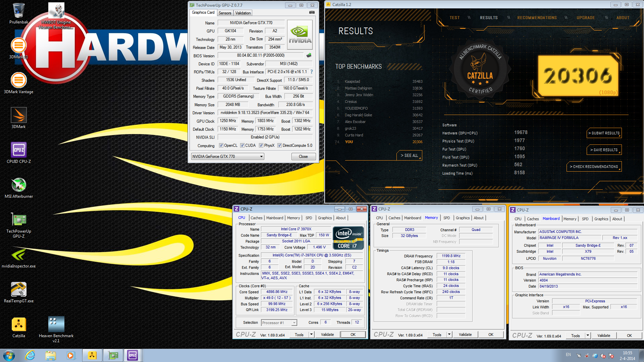The image size is (644, 362).
Task: Select the YOU row in top benchmarks
Action: point(379,142)
